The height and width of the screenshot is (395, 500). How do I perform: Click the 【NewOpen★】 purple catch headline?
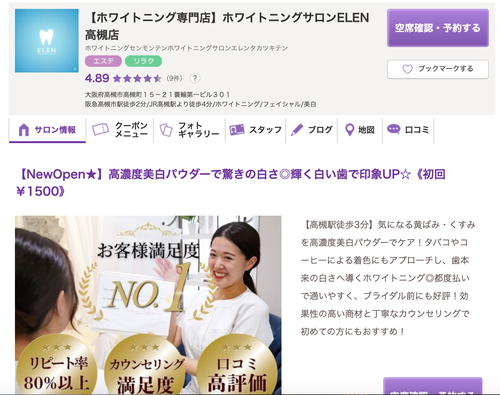(x=231, y=183)
